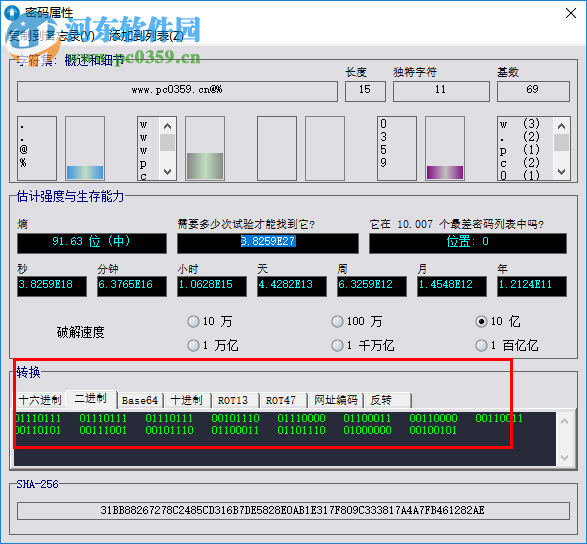The height and width of the screenshot is (544, 587).
Task: Open the 添加到列表(Z) menu
Action: (x=146, y=36)
